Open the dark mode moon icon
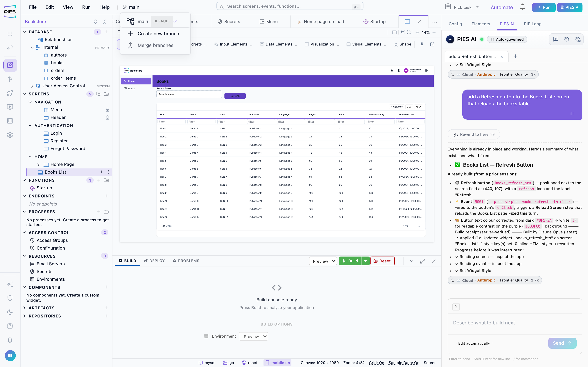 click(10, 312)
